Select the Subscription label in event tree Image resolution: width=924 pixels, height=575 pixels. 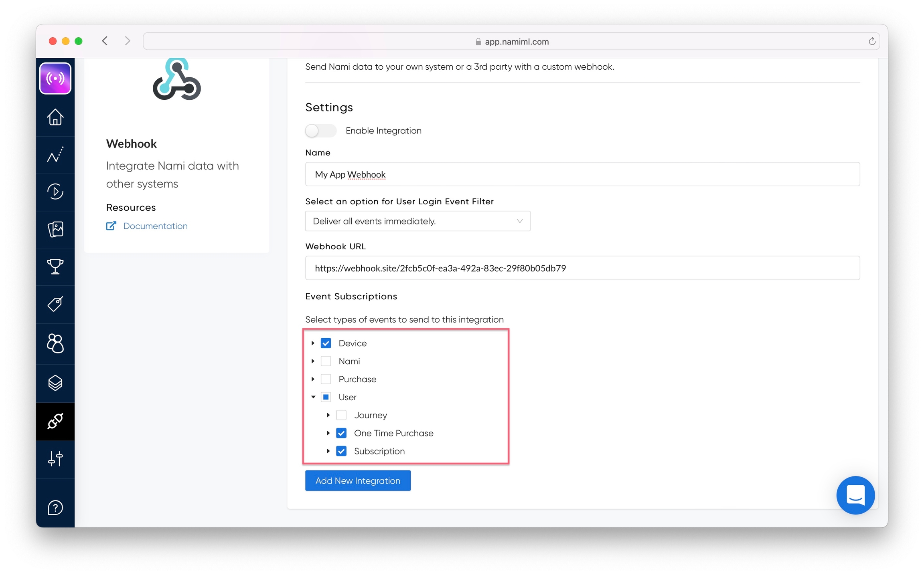pos(379,452)
